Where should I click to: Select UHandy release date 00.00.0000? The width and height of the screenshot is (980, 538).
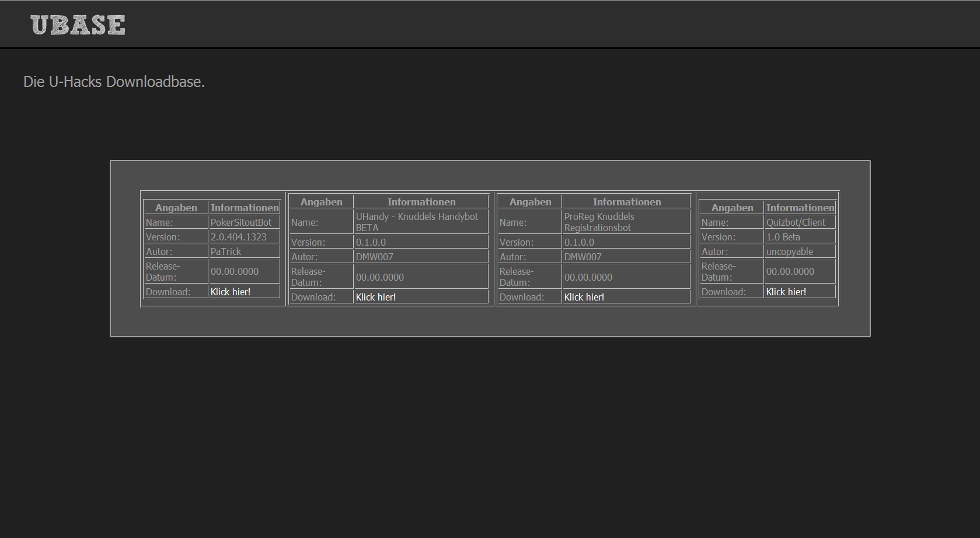(x=421, y=277)
